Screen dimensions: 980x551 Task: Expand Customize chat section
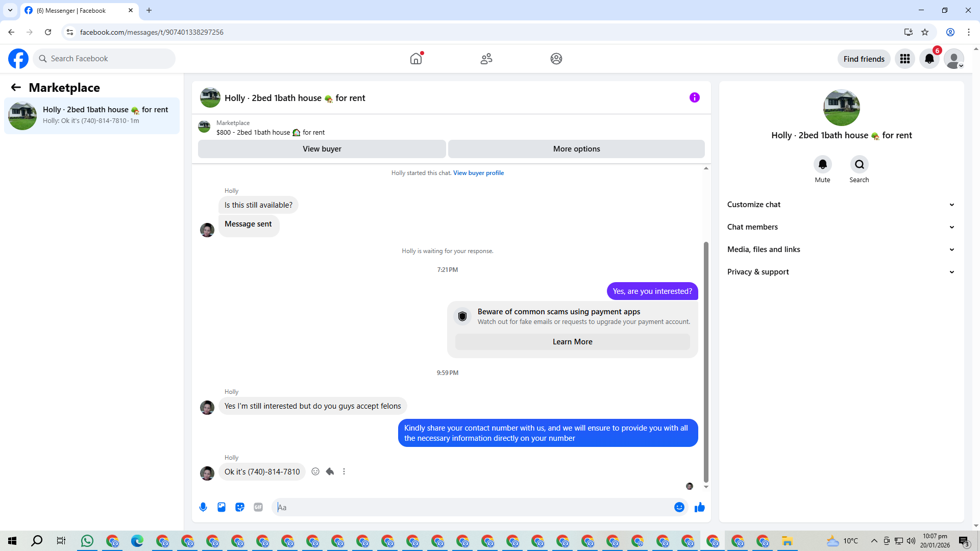pos(841,205)
